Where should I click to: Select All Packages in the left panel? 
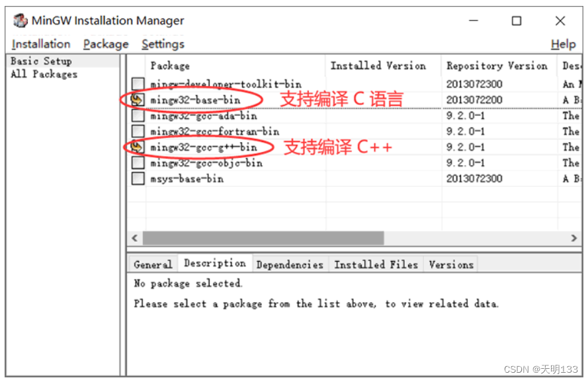[44, 74]
